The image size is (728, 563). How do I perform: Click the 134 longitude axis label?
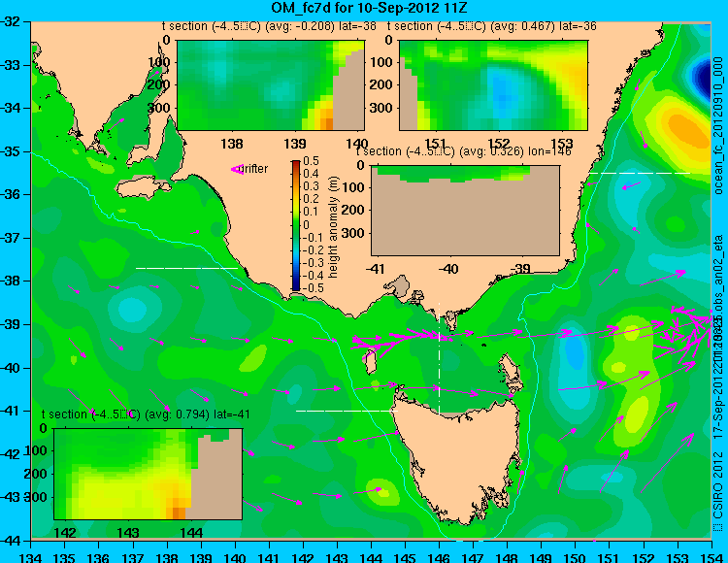(x=31, y=557)
